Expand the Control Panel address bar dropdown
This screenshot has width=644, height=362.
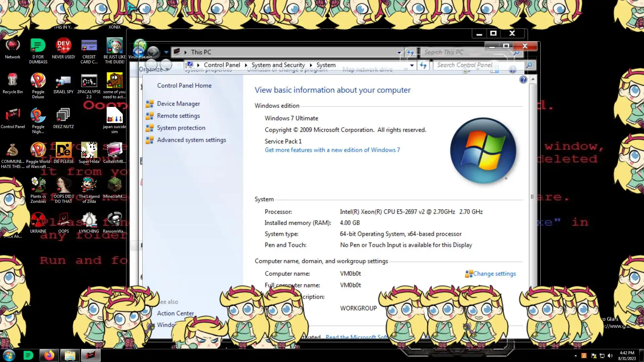412,65
